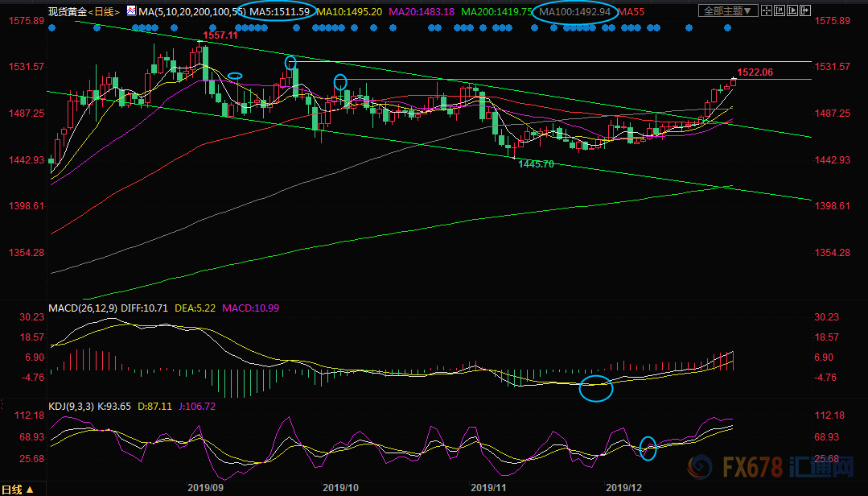Click the MA indicator chart icon

[131, 10]
